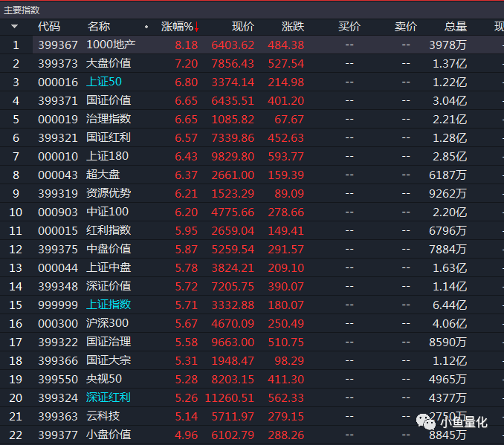Click the 代码 column header
This screenshot has width=504, height=445.
tap(49, 27)
